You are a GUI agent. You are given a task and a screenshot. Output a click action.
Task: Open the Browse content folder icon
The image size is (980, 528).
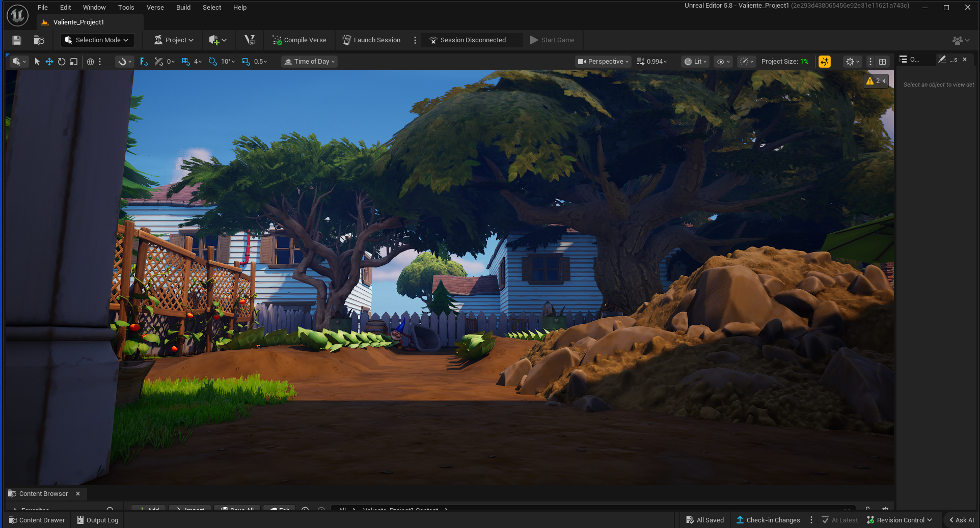click(x=39, y=40)
